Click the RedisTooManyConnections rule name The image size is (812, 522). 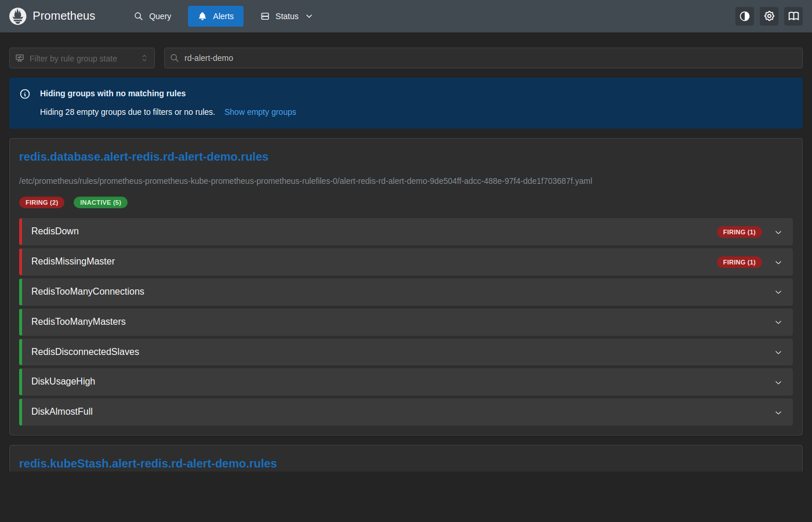(88, 292)
